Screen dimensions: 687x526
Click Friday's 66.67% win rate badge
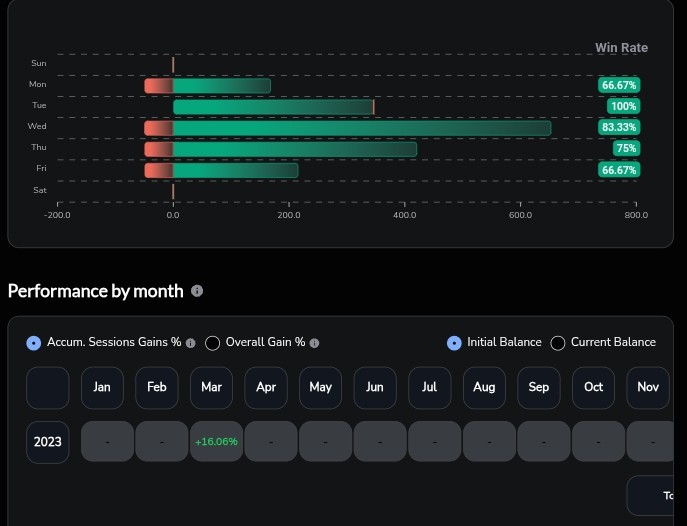click(x=619, y=169)
